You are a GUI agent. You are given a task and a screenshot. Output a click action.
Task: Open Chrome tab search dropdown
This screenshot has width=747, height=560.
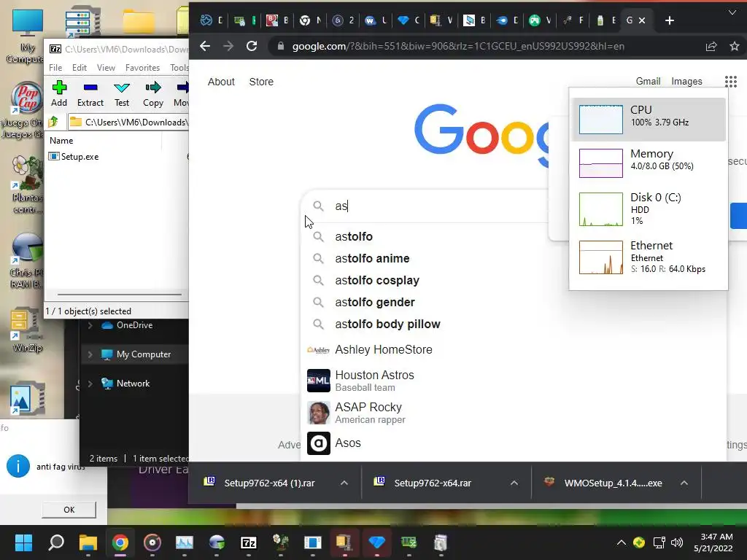pos(732,12)
